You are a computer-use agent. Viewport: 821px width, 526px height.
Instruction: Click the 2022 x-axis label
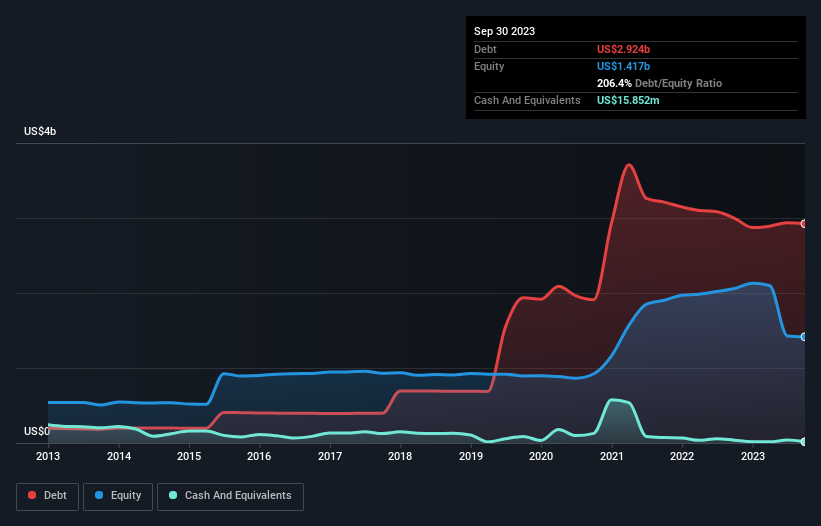(x=682, y=456)
